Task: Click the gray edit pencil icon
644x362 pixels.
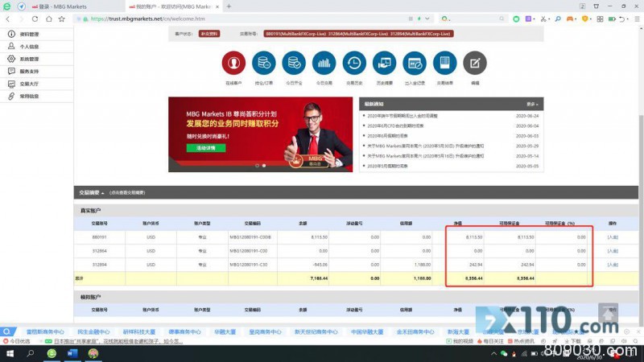Action: 475,63
